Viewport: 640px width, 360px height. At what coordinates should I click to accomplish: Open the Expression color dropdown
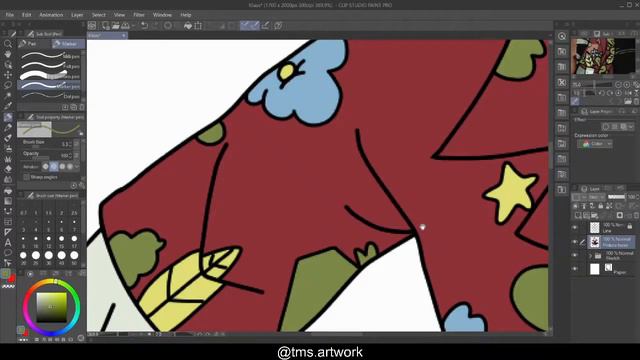click(595, 144)
